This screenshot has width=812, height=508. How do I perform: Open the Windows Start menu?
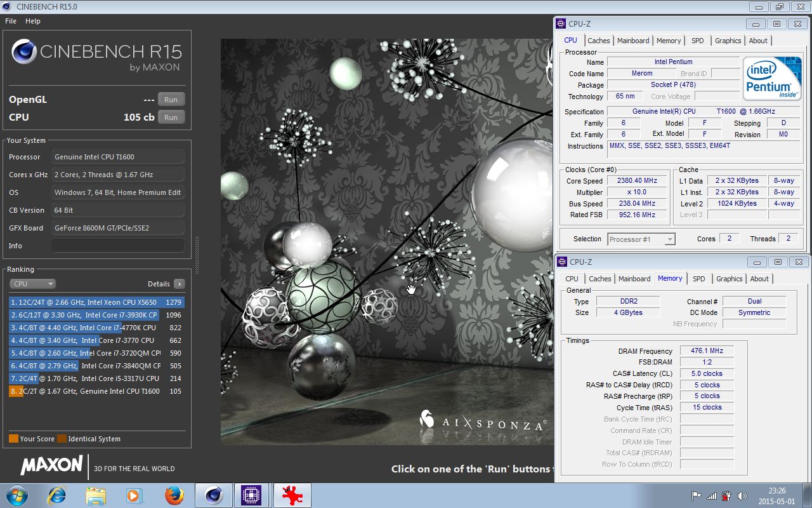(17, 495)
